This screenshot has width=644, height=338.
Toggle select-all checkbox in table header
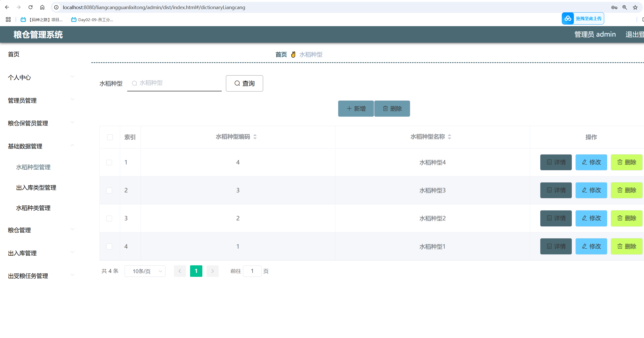(110, 137)
